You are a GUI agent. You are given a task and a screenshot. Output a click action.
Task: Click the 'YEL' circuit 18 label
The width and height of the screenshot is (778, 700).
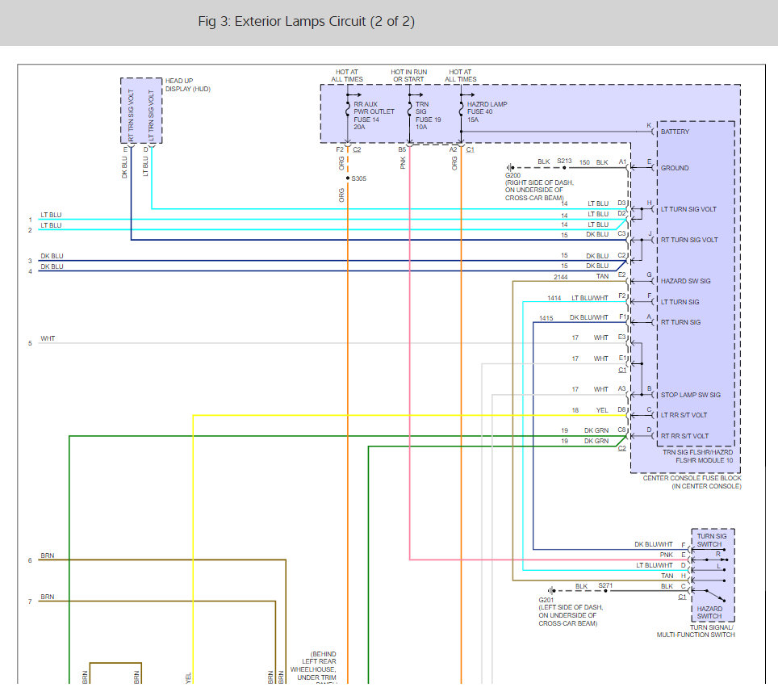coord(602,411)
